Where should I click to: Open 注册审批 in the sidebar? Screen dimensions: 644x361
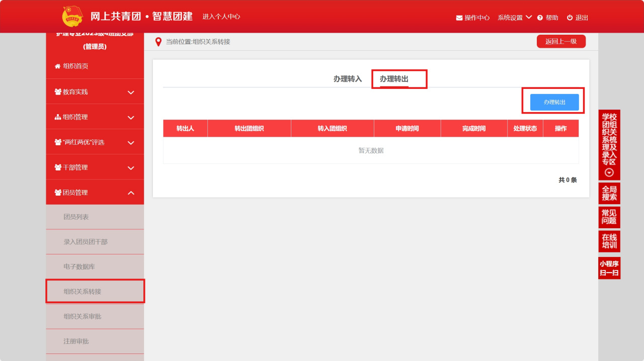tap(95, 341)
